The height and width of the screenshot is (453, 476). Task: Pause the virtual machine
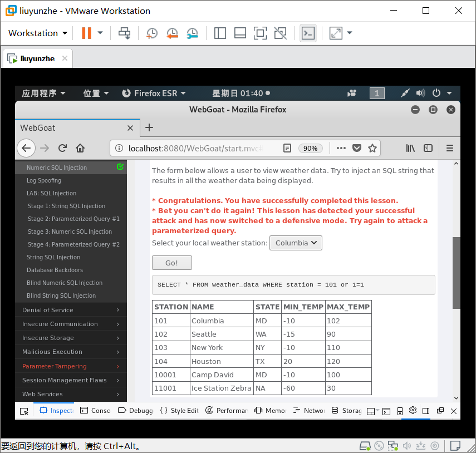(x=86, y=33)
